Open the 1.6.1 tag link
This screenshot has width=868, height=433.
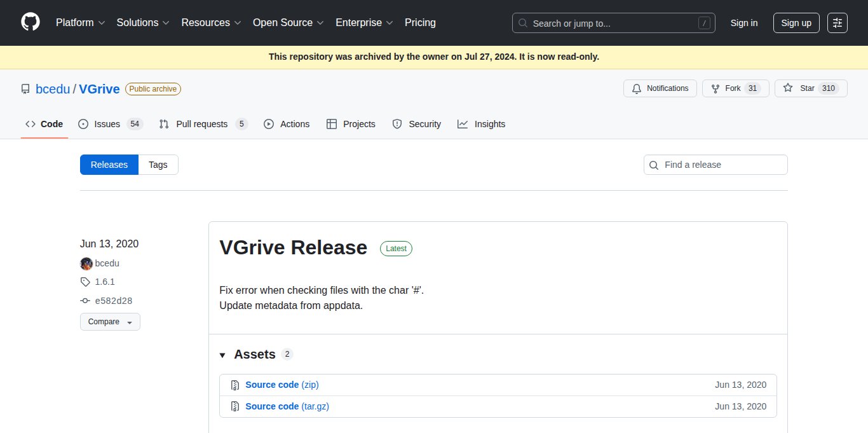pyautogui.click(x=105, y=282)
